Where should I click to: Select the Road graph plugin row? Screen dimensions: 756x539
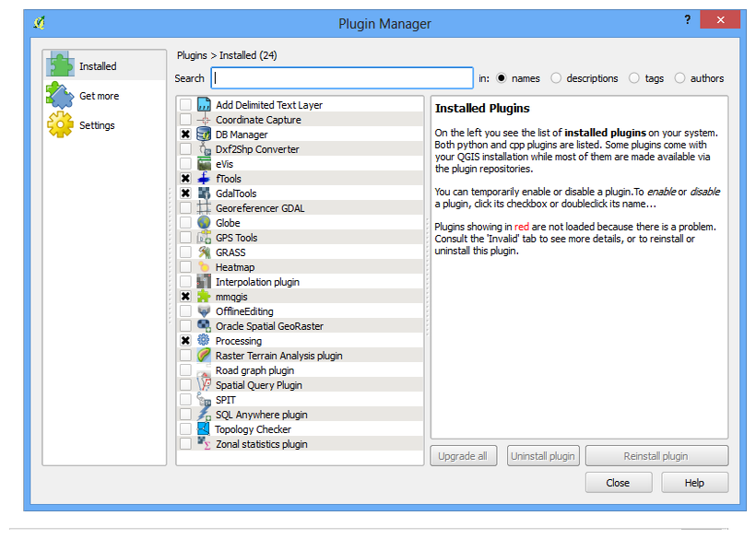tap(300, 370)
